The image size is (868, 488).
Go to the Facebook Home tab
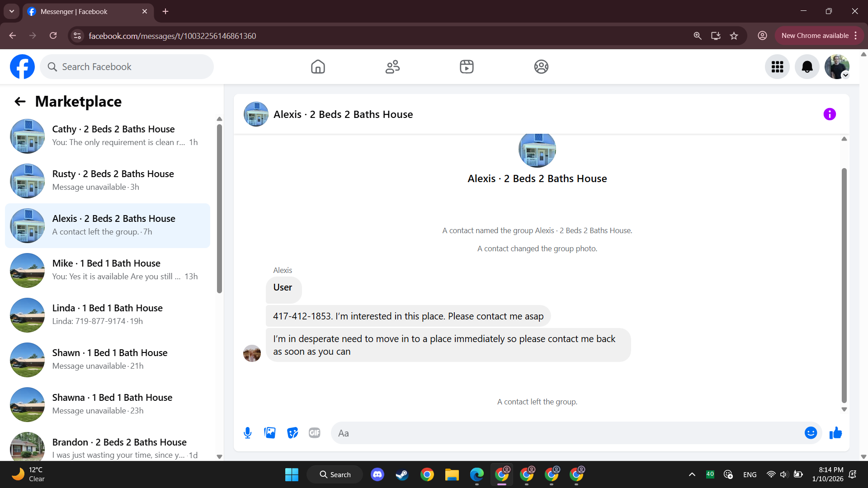click(x=318, y=67)
